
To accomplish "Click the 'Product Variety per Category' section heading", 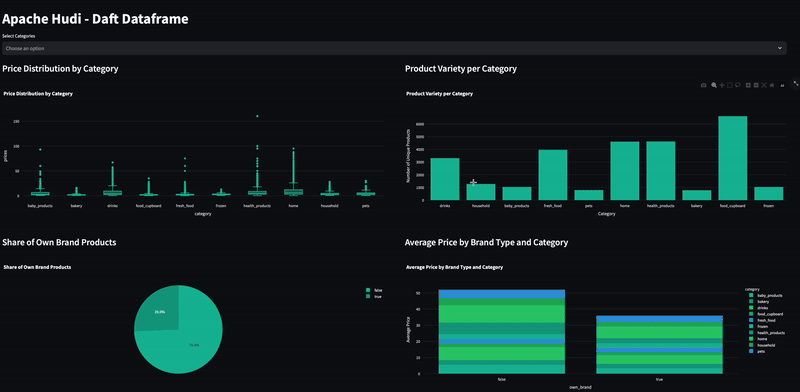I will coord(461,68).
